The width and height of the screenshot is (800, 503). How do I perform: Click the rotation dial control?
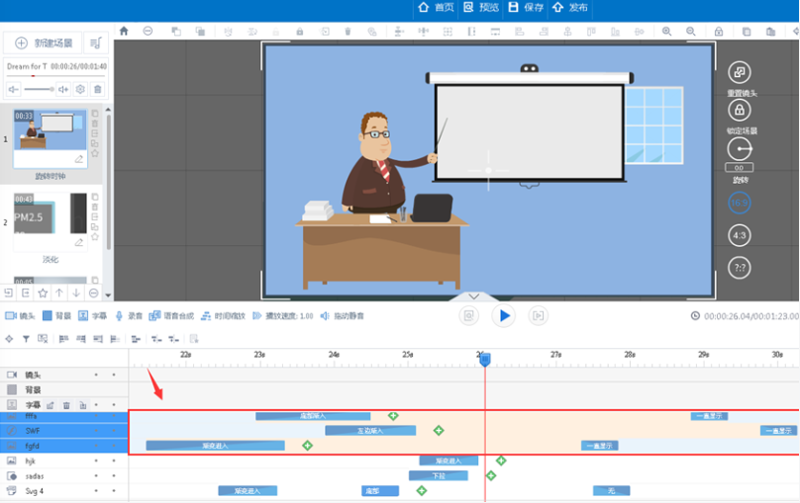pyautogui.click(x=739, y=149)
